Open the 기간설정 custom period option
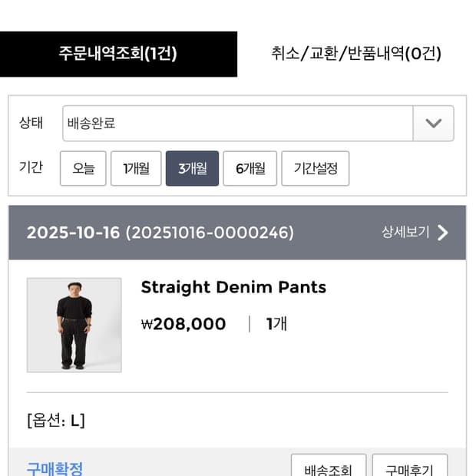476x476 pixels. pyautogui.click(x=316, y=169)
